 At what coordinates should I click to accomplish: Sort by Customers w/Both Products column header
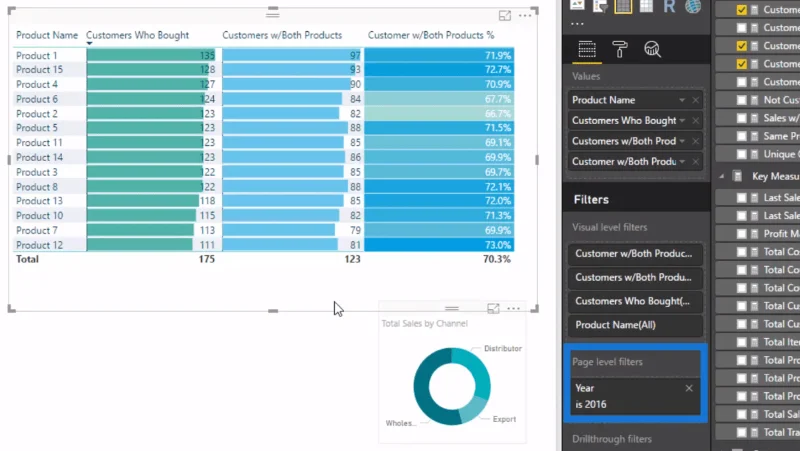[x=282, y=35]
